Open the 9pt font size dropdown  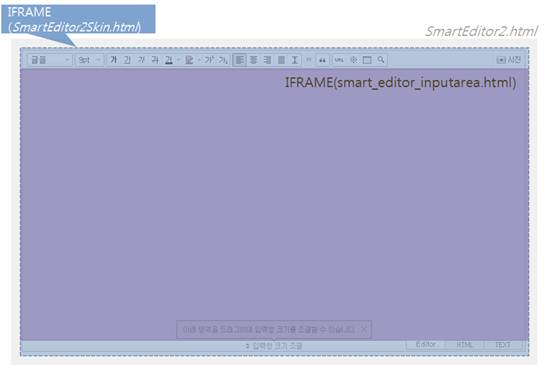point(90,60)
